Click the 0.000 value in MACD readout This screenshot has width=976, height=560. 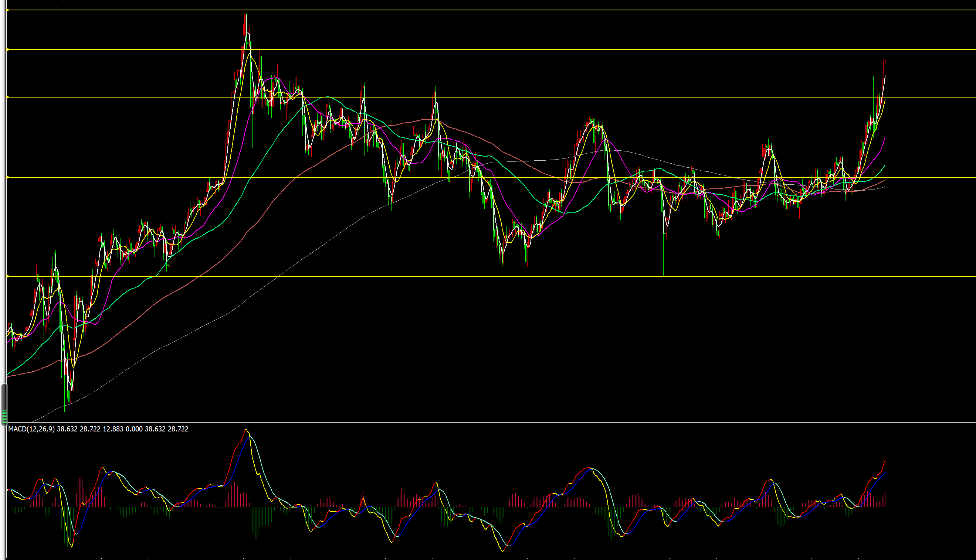(134, 429)
